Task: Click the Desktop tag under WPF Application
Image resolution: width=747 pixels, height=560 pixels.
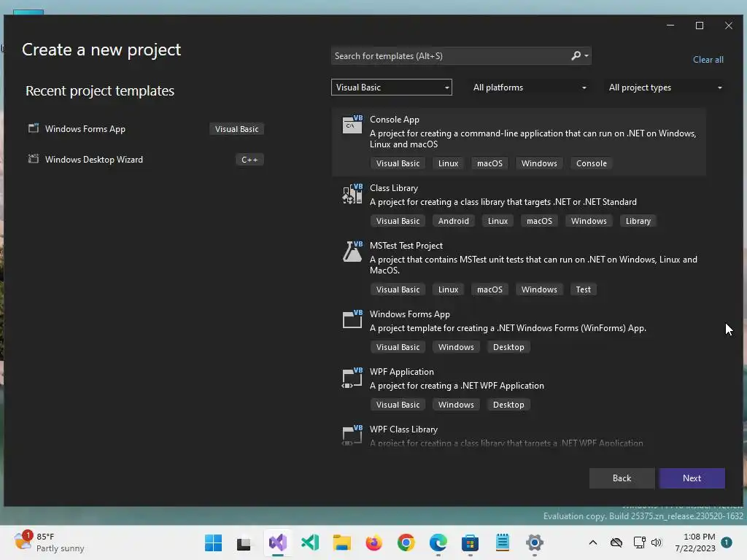Action: coord(508,405)
